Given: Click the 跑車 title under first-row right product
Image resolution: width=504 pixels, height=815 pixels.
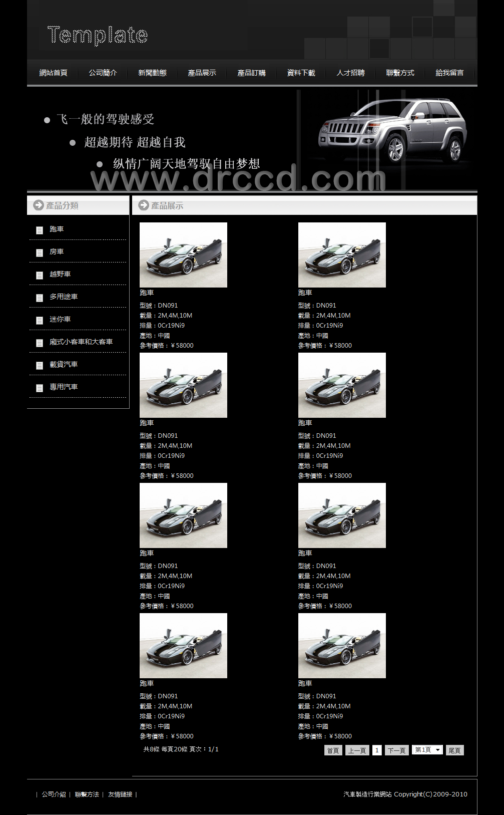Looking at the screenshot, I should (x=305, y=293).
